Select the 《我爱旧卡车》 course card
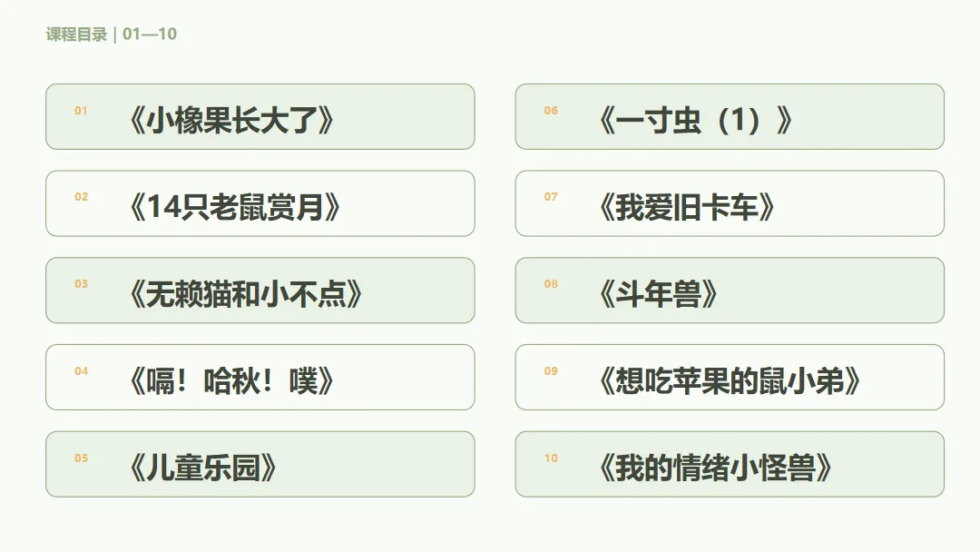Screen dimensions: 980x552 (730, 203)
